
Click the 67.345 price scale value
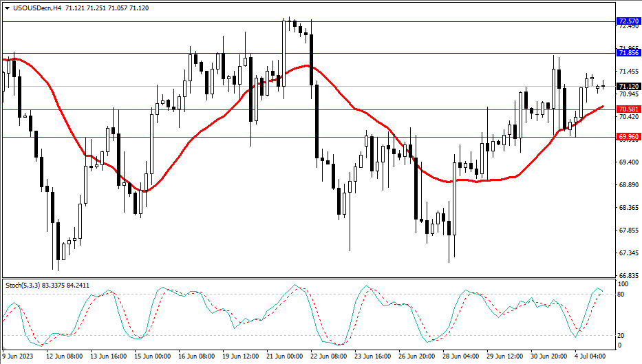628,253
